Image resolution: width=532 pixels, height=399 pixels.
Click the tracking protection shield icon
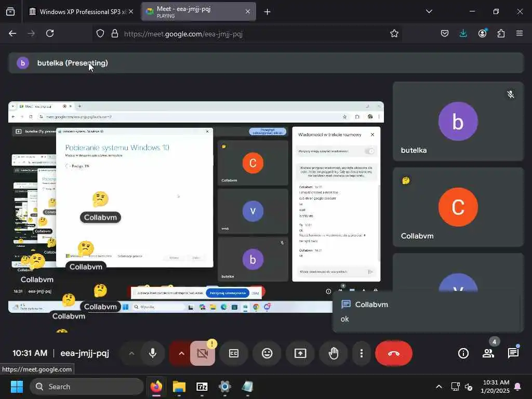tap(100, 33)
